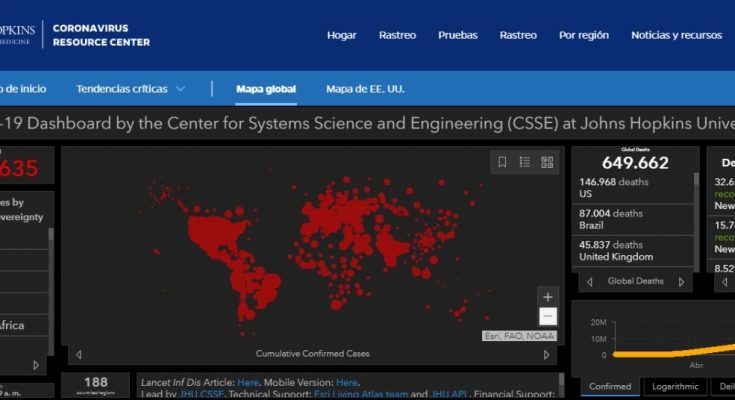Open the Mobile Version Here link
Screen dimensions: 735x400
[x=346, y=383]
